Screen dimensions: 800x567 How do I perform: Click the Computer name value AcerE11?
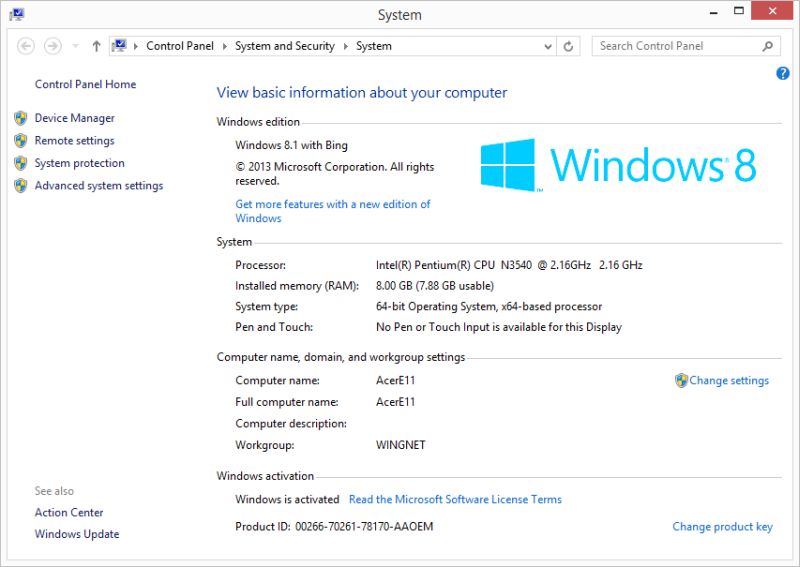click(395, 380)
